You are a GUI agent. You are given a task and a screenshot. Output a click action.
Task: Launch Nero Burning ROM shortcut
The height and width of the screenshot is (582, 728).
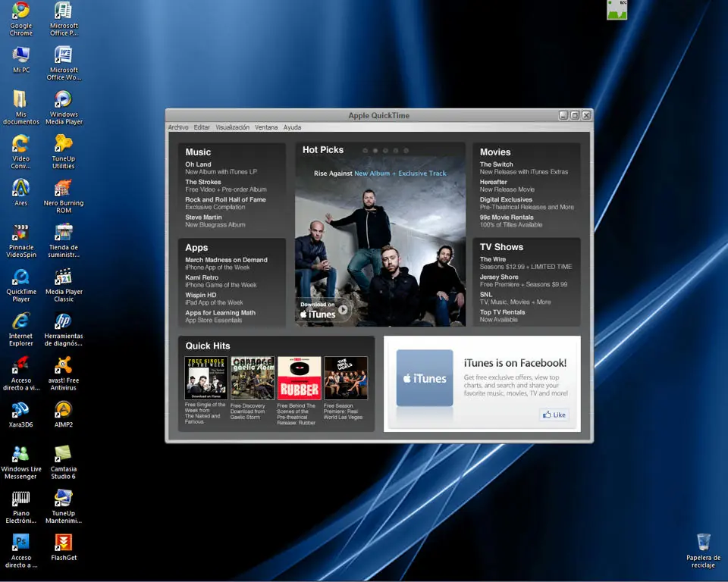pos(64,196)
